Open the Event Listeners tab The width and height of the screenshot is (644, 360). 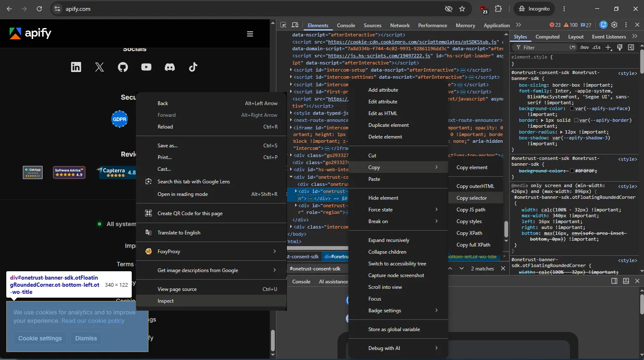(x=609, y=36)
